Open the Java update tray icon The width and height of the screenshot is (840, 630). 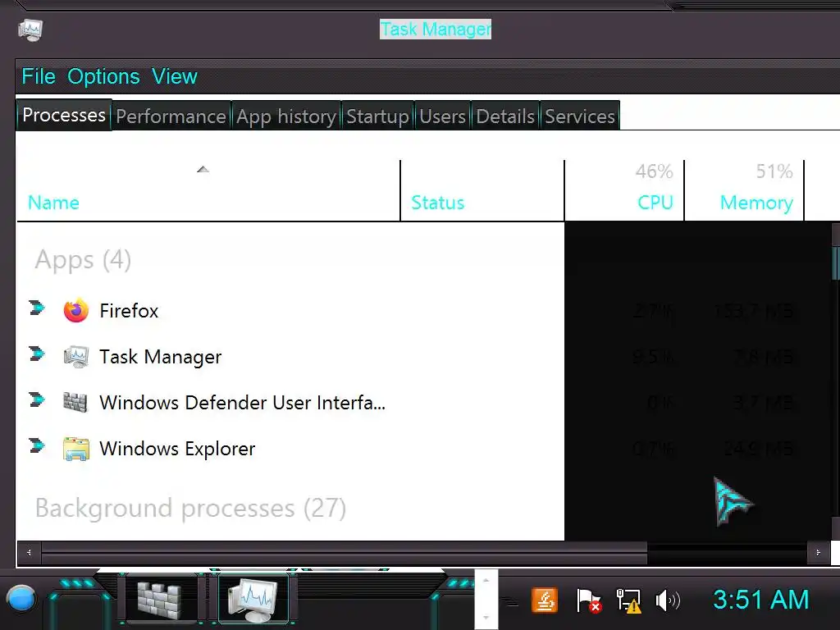click(x=545, y=600)
